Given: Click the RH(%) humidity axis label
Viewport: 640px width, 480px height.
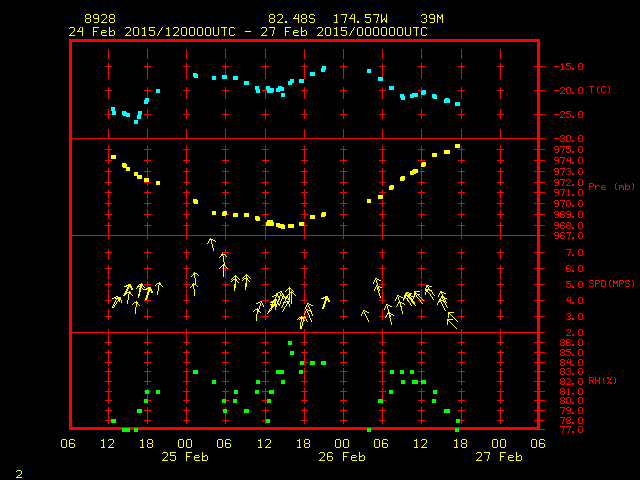Looking at the screenshot, I should pyautogui.click(x=603, y=381).
